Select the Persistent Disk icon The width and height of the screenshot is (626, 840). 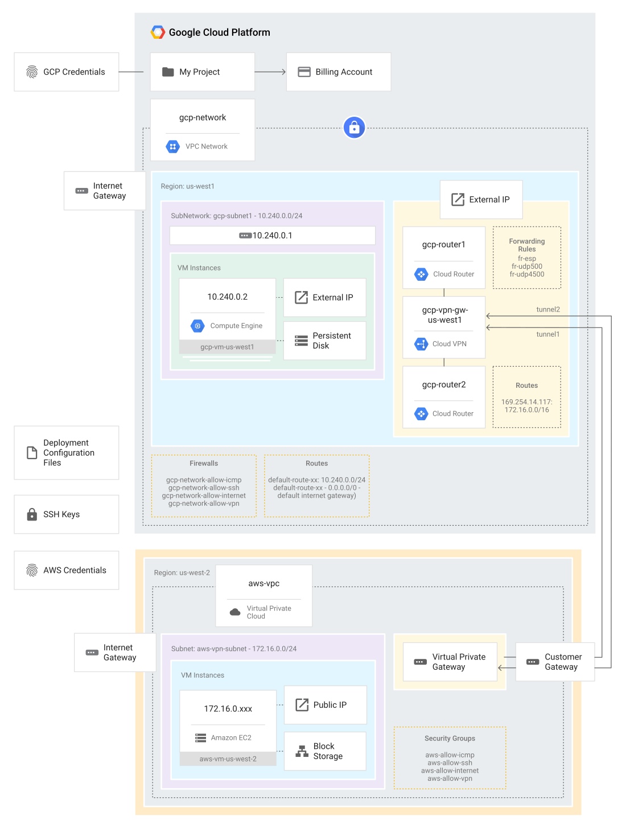(302, 340)
